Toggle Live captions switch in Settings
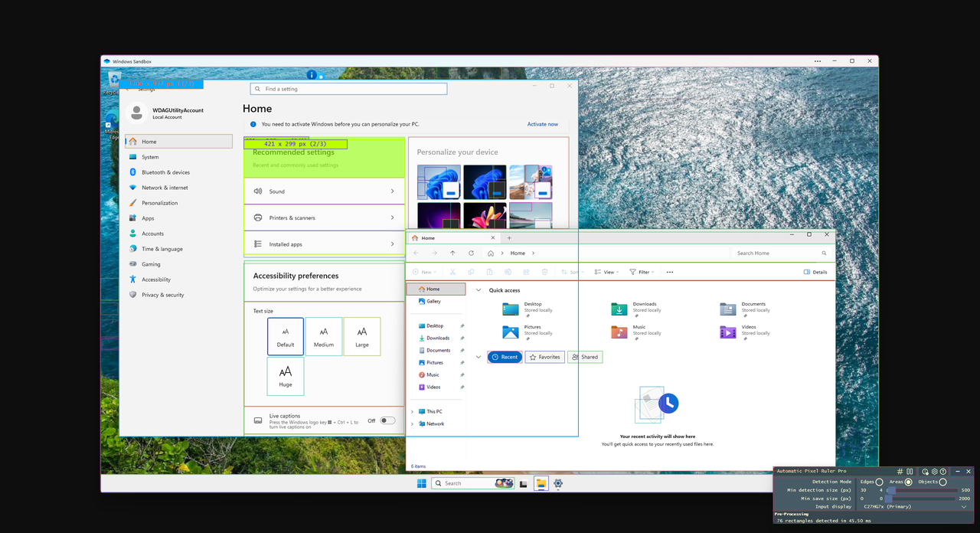 387,420
